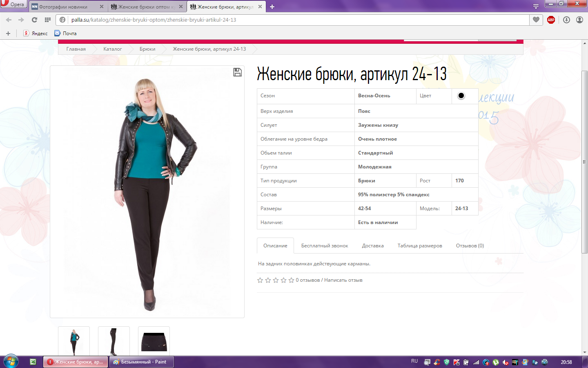Switch the RU input language indicator

pyautogui.click(x=414, y=361)
